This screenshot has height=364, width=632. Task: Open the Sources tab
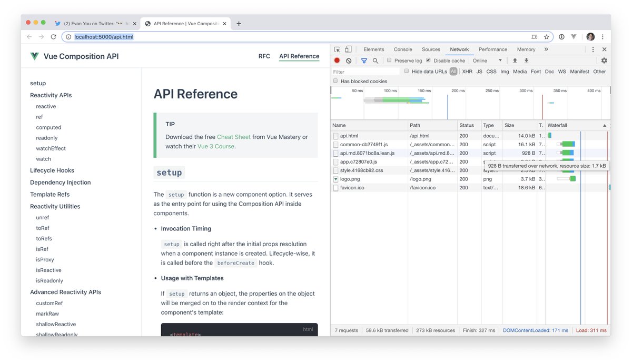tap(431, 49)
